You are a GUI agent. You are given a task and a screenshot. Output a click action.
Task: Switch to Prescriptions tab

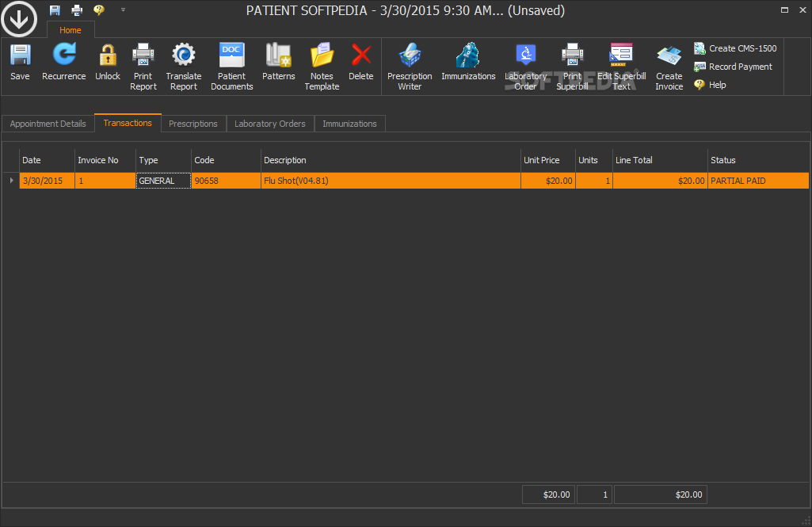[193, 124]
